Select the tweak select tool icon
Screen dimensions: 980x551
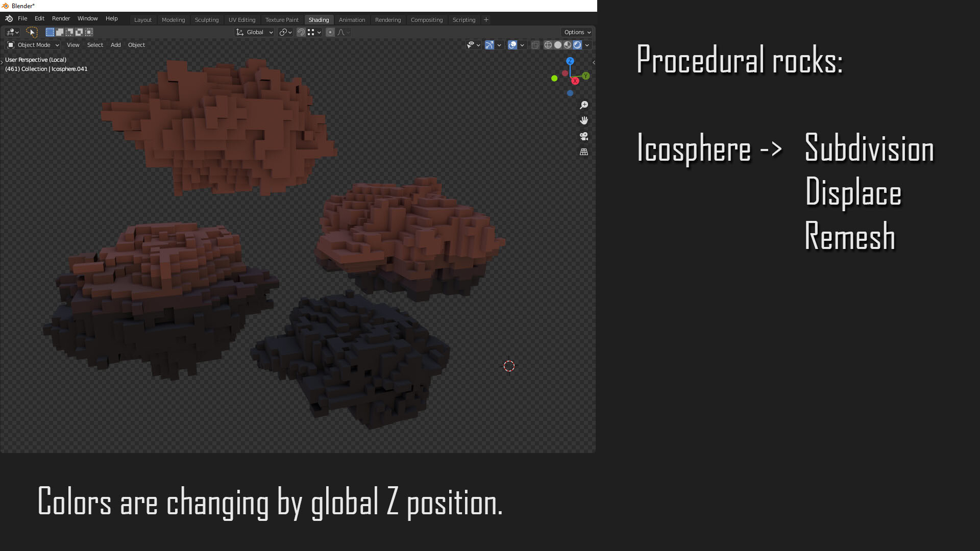(x=32, y=32)
